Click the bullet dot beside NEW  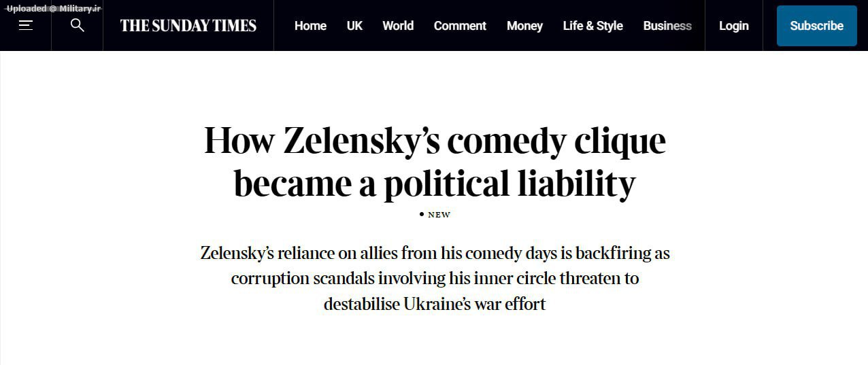422,215
